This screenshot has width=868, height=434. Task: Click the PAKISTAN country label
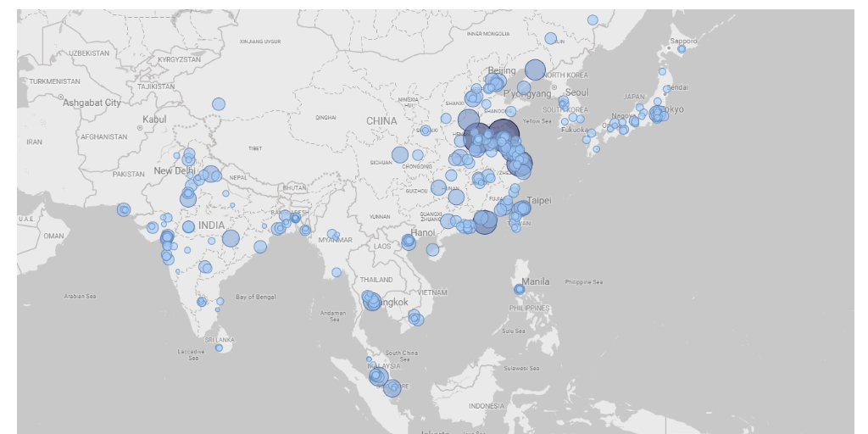tap(129, 174)
